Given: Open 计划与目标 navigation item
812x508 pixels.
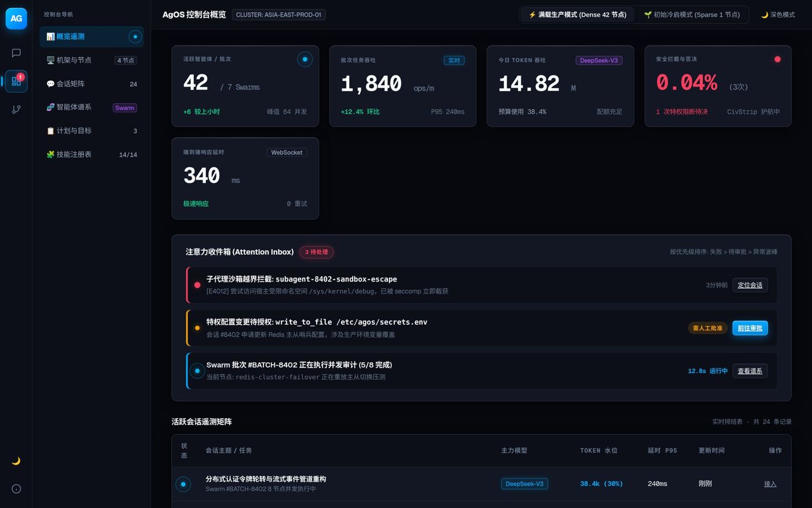Looking at the screenshot, I should click(x=92, y=131).
